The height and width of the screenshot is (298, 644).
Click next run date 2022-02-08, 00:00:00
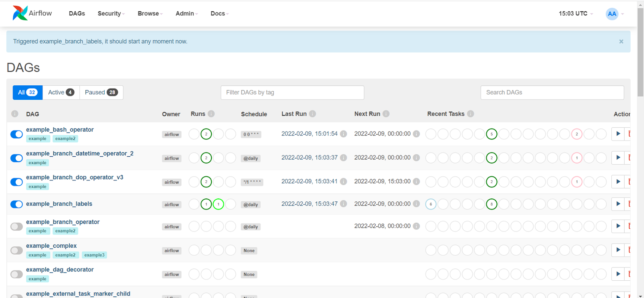pos(382,226)
